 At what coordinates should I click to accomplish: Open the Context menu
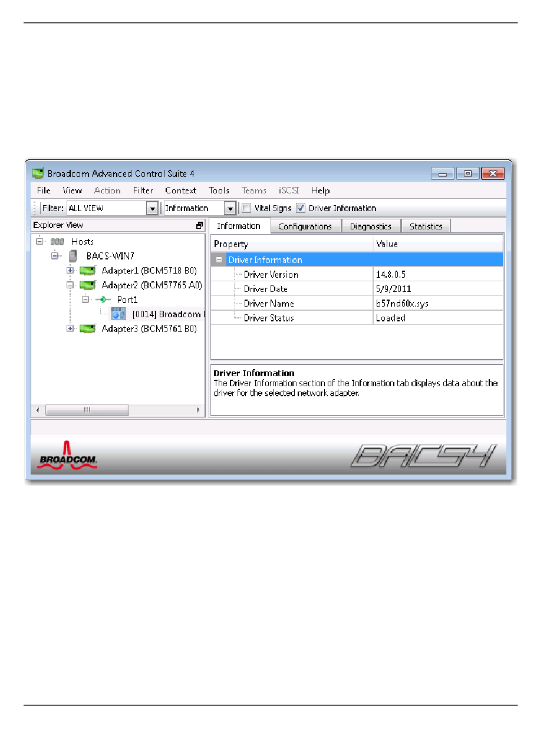pyautogui.click(x=180, y=190)
